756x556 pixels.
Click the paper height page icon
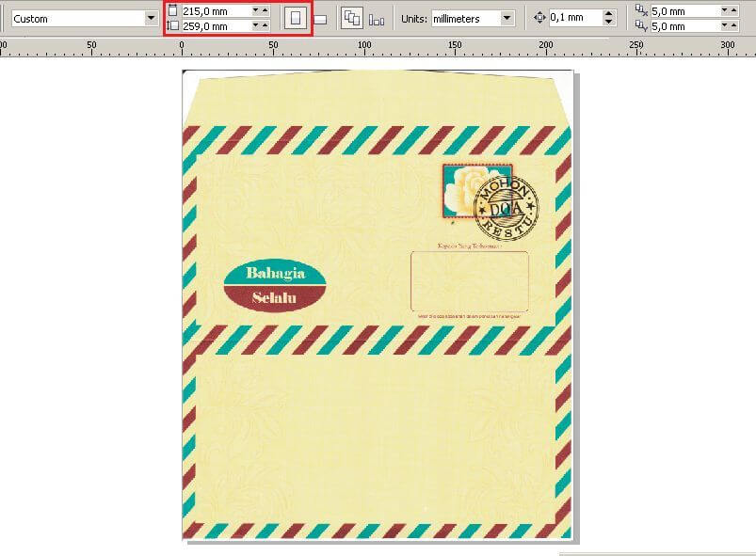(173, 24)
